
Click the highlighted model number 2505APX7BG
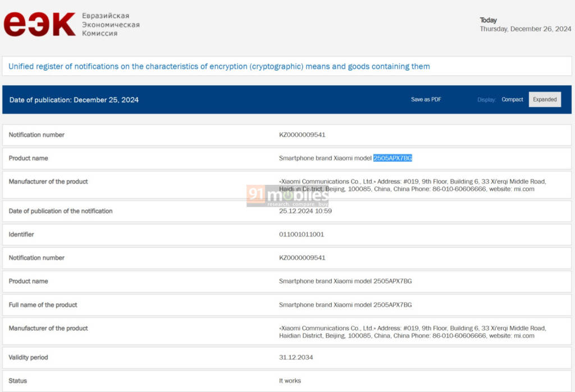pos(393,158)
